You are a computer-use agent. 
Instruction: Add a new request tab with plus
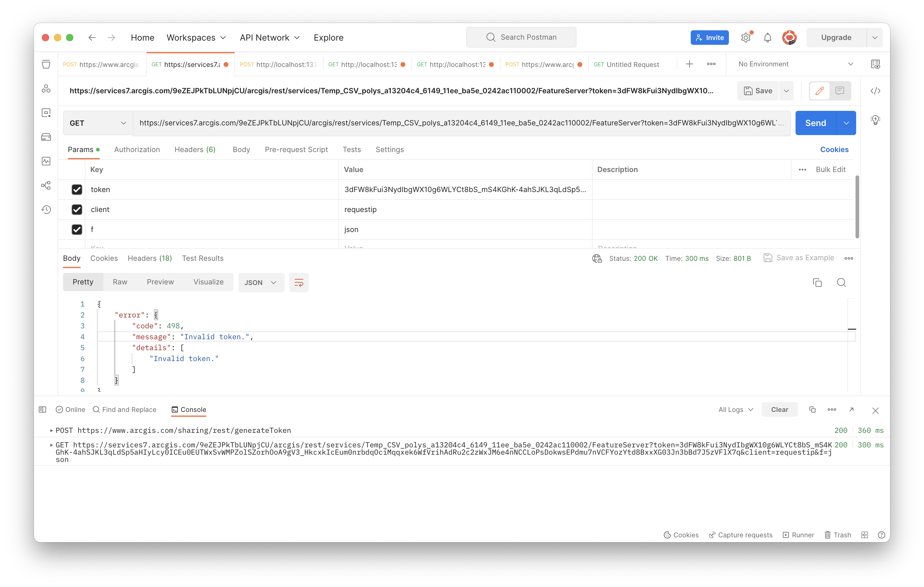[x=690, y=64]
